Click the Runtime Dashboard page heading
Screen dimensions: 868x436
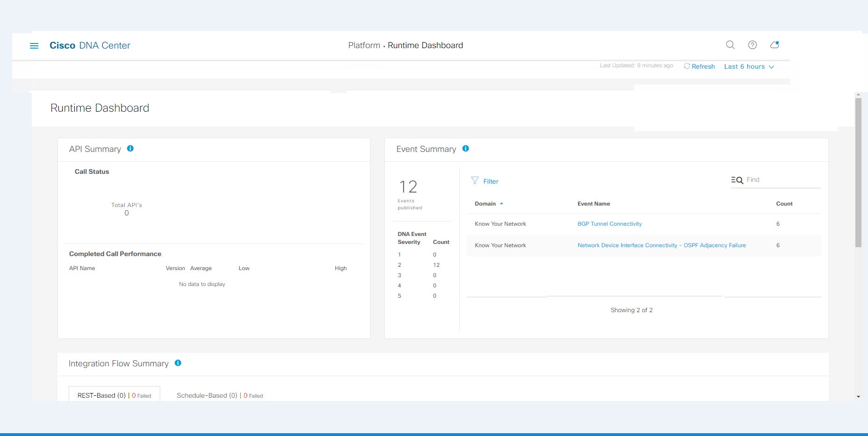pyautogui.click(x=100, y=108)
